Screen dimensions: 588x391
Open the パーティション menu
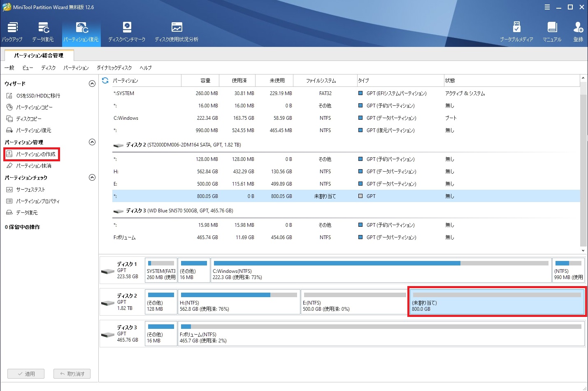76,67
